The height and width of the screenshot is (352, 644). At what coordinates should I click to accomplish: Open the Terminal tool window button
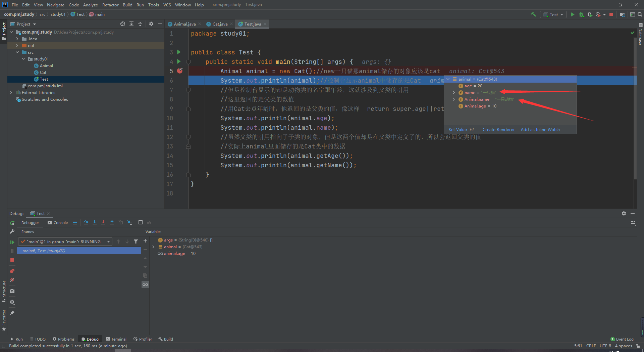pyautogui.click(x=116, y=339)
